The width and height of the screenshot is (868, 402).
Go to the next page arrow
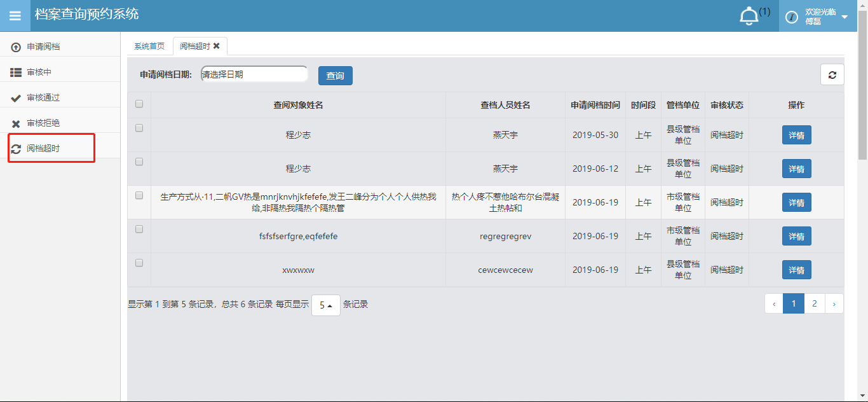coord(834,304)
